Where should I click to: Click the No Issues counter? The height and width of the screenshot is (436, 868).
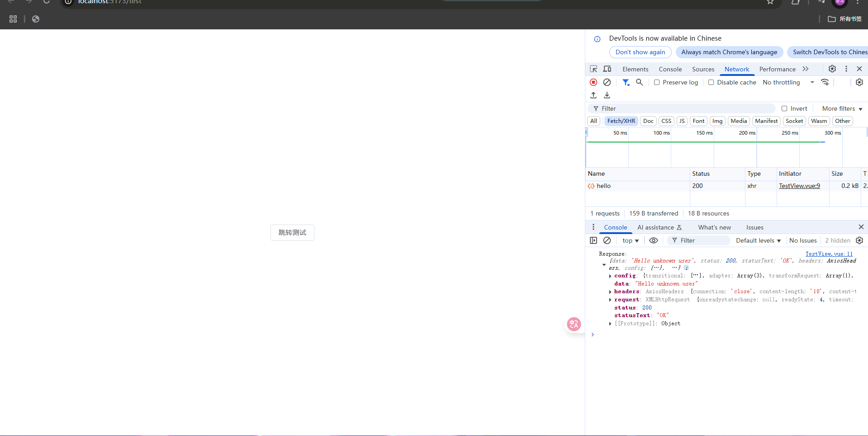pyautogui.click(x=803, y=241)
